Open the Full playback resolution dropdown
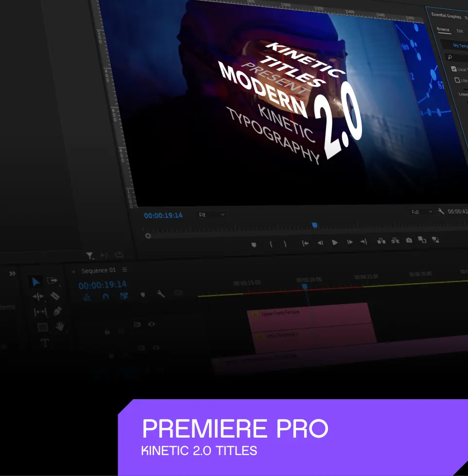468x476 pixels. coord(421,212)
